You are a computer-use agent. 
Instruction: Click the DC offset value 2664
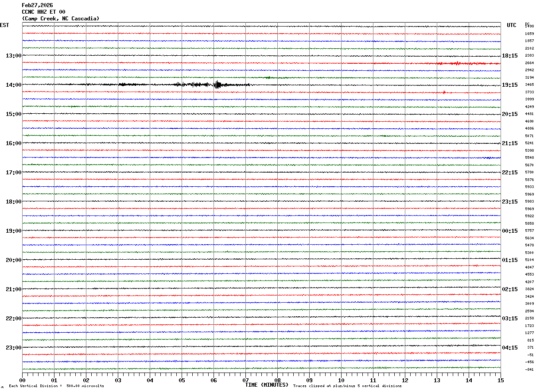(529, 63)
